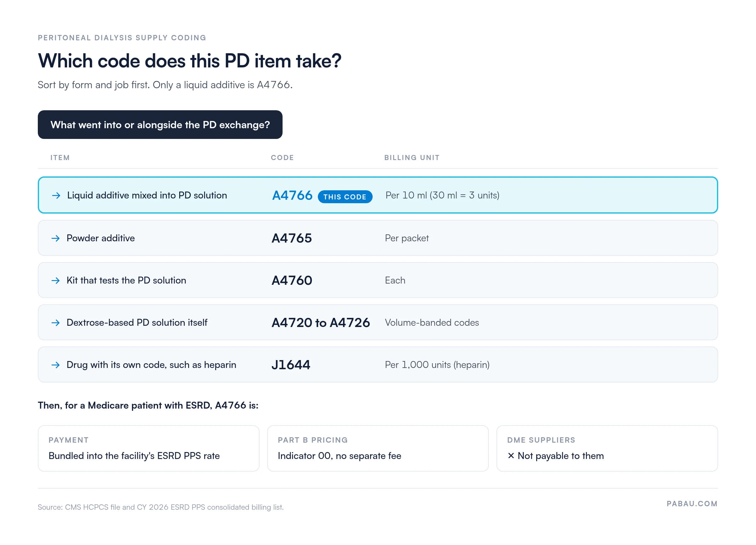Open the A4720 to A4726 code range
The image size is (756, 545).
[x=321, y=323]
